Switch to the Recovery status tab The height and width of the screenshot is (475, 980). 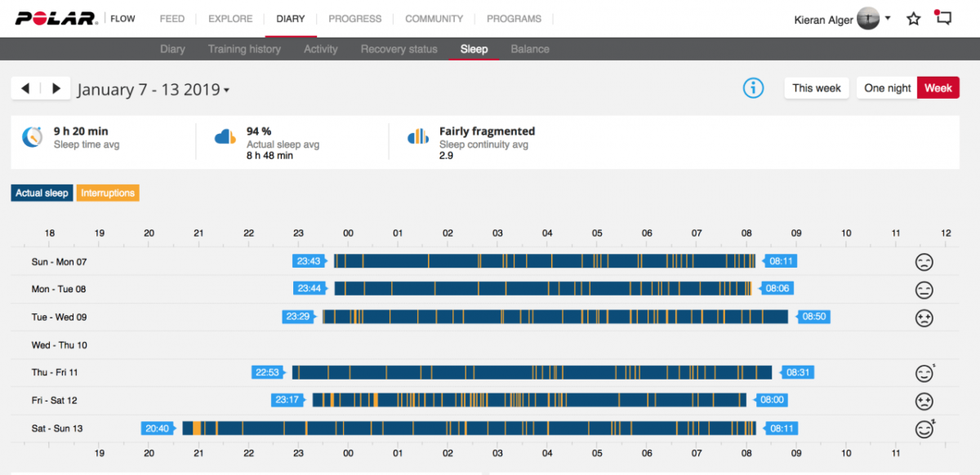point(399,49)
